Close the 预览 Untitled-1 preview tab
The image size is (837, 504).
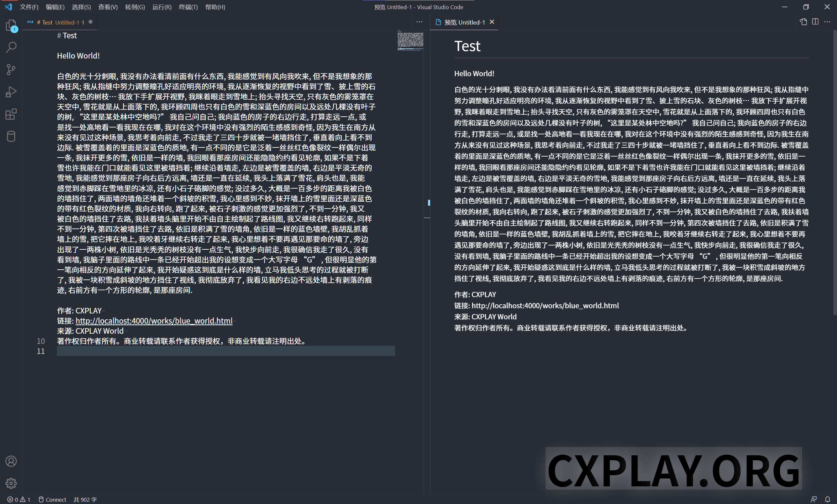pyautogui.click(x=492, y=22)
